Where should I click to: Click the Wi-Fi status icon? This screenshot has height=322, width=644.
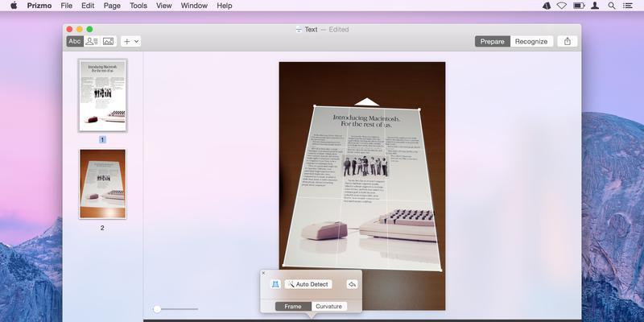(x=561, y=6)
